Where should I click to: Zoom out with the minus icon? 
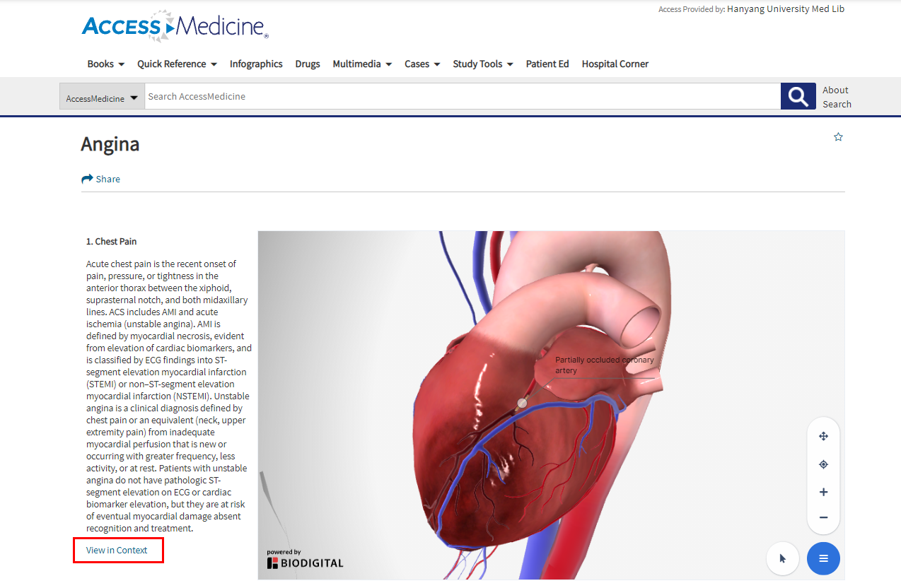tap(823, 517)
